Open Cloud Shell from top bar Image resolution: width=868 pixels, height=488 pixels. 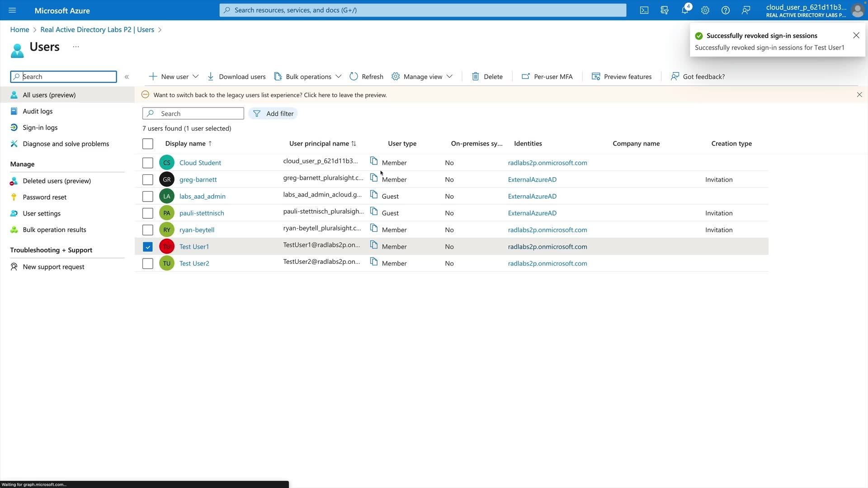[x=644, y=10]
